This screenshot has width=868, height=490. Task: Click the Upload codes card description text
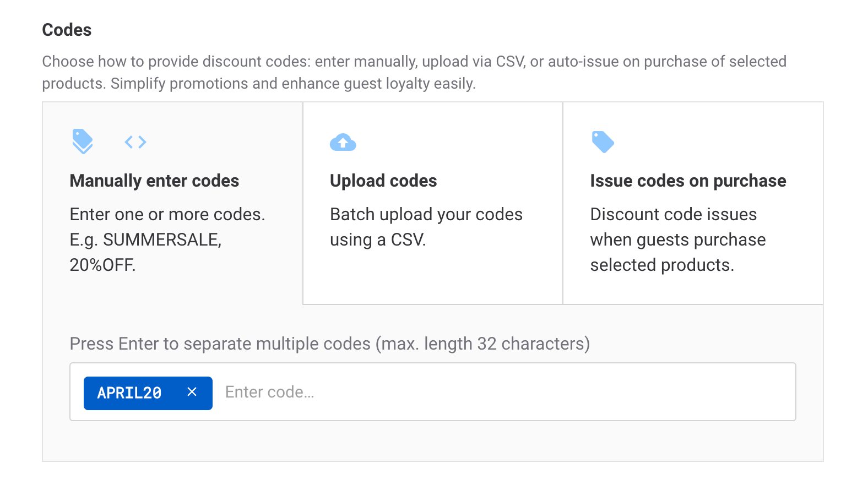426,227
